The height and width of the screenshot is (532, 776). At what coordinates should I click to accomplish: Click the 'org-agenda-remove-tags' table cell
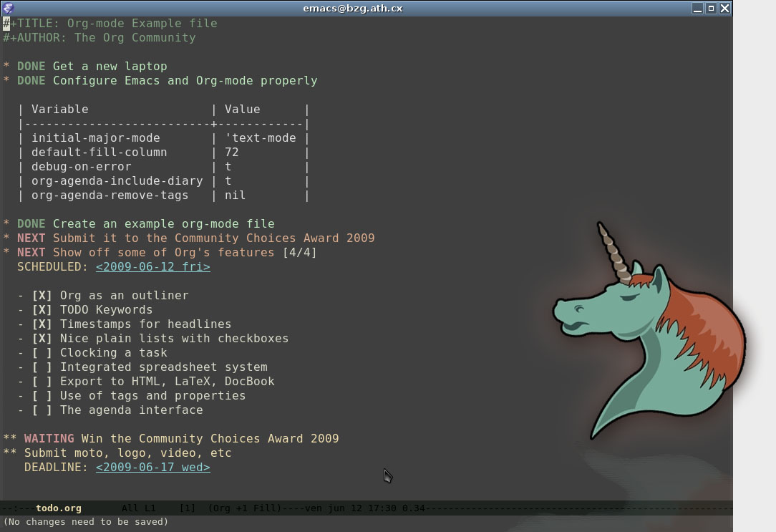(110, 195)
